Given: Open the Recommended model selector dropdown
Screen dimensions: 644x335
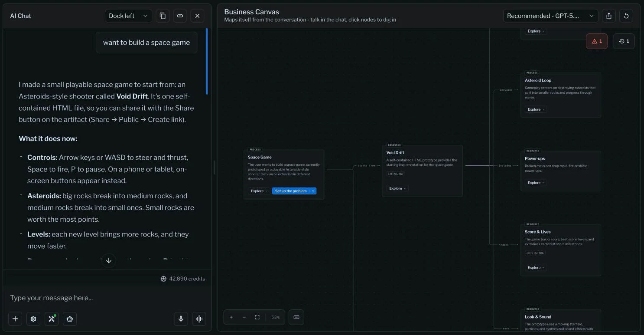Looking at the screenshot, I should pos(550,16).
